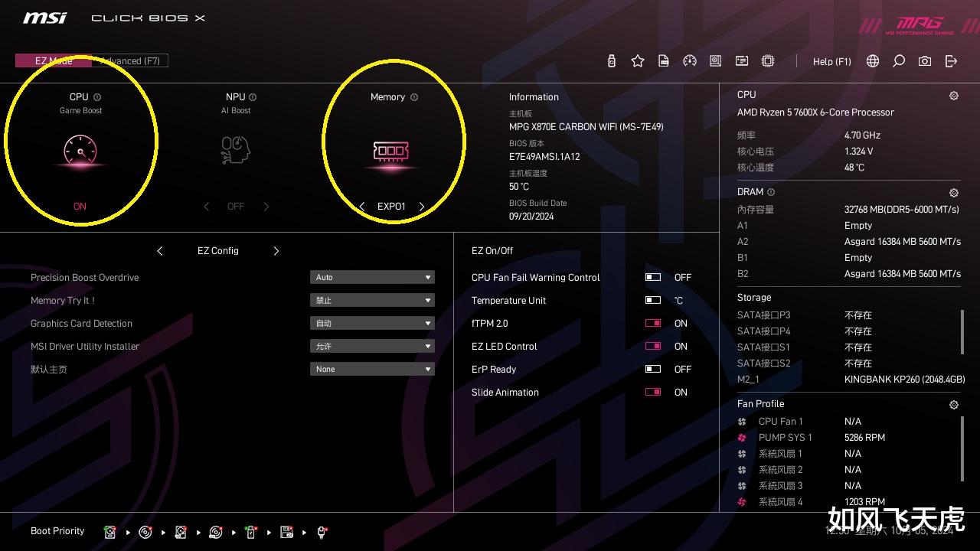Image resolution: width=980 pixels, height=551 pixels.
Task: Open Fan Profile settings gear
Action: [x=954, y=405]
